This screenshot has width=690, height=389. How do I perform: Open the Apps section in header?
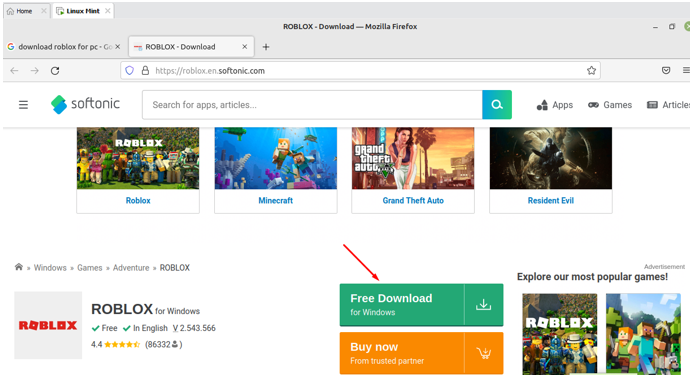555,105
